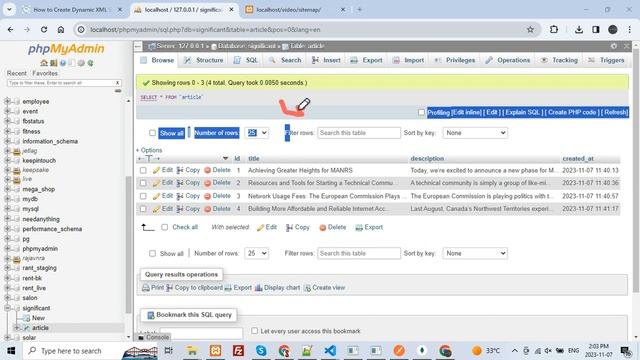Tick checkbox for row id 3
This screenshot has width=640, height=360.
[143, 196]
